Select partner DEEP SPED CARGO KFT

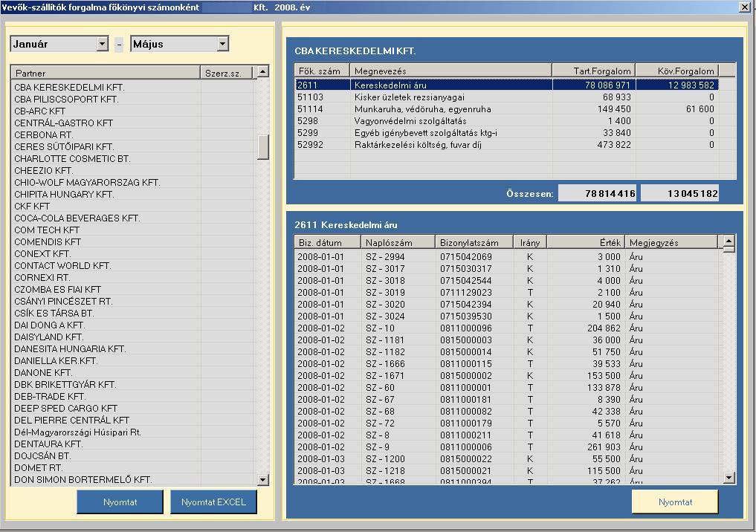pyautogui.click(x=132, y=408)
